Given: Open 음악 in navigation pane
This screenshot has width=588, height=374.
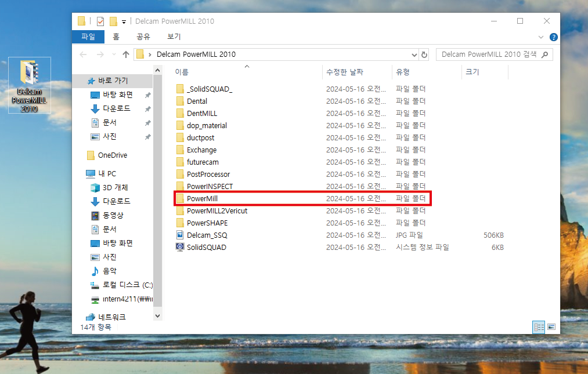Looking at the screenshot, I should pyautogui.click(x=110, y=271).
